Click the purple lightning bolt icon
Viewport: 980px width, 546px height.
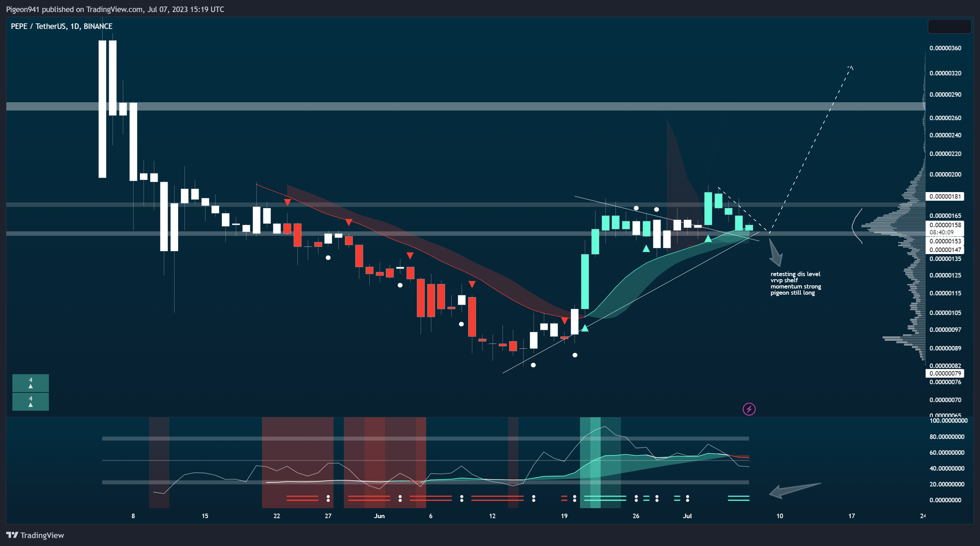749,409
